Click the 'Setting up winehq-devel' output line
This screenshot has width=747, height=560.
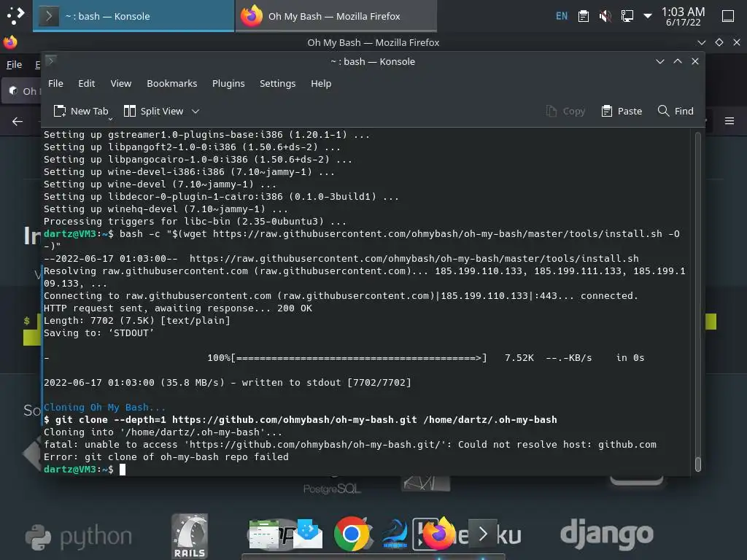[166, 209]
